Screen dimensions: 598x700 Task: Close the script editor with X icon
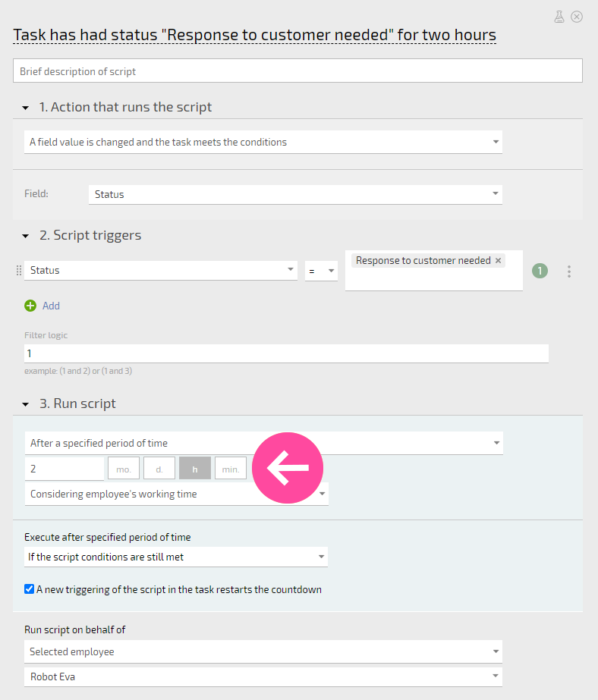577,17
